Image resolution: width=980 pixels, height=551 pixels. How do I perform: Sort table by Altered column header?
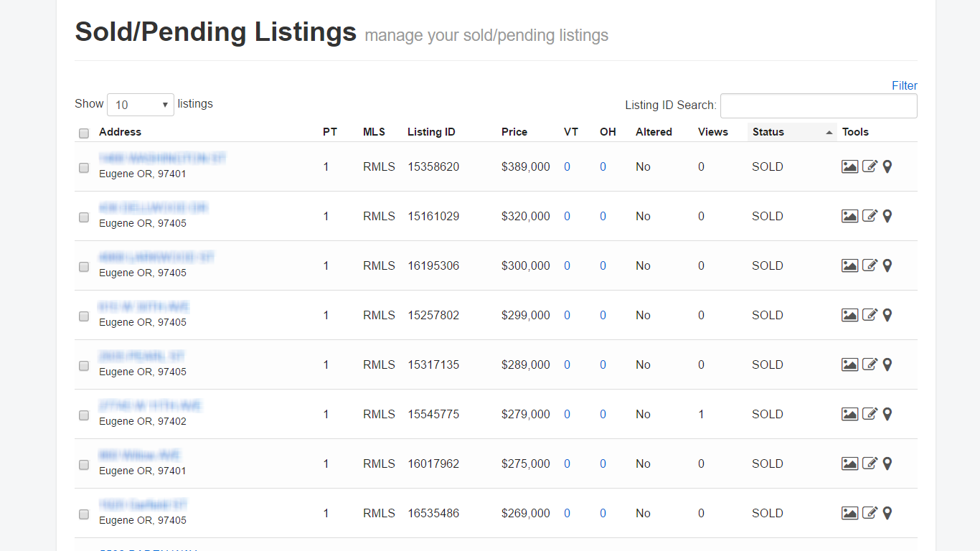click(654, 132)
